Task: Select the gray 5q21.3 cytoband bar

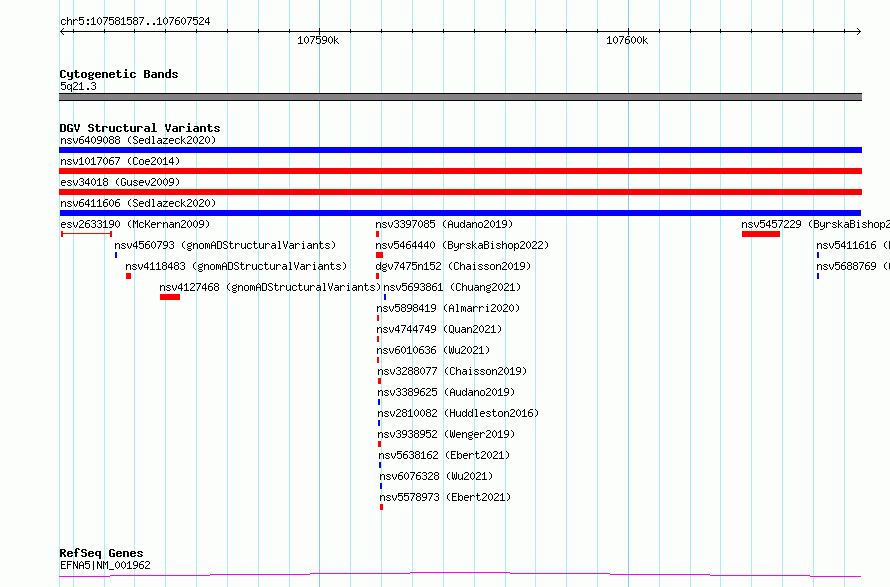Action: [460, 97]
